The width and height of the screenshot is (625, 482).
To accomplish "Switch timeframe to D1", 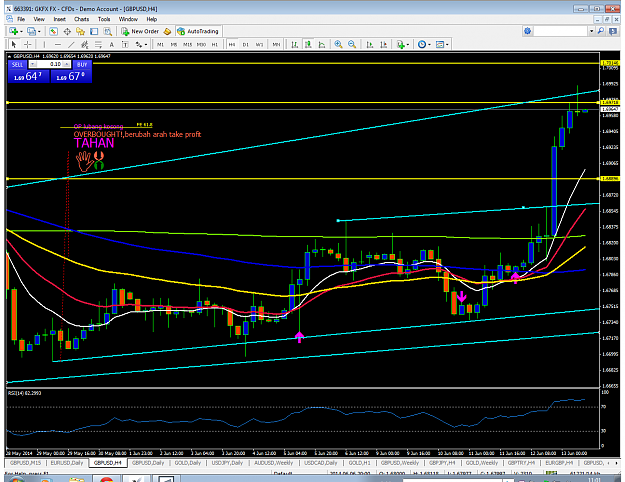I will pyautogui.click(x=246, y=45).
